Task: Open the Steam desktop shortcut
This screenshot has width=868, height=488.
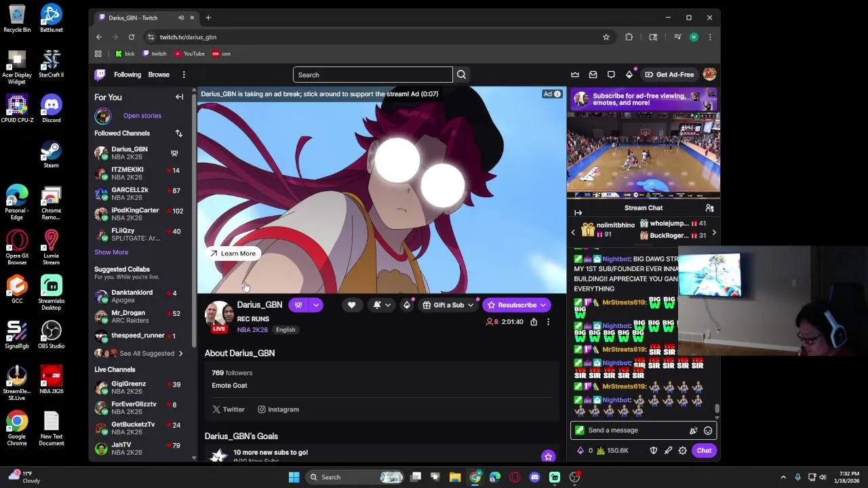Action: 51,155
